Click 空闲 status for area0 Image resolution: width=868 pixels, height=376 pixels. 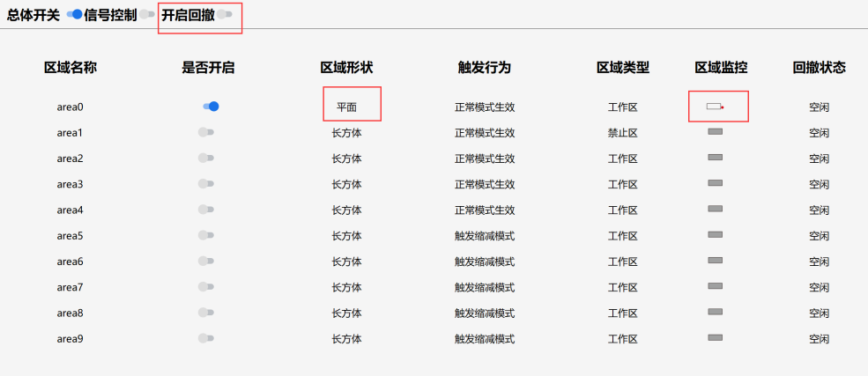(820, 107)
